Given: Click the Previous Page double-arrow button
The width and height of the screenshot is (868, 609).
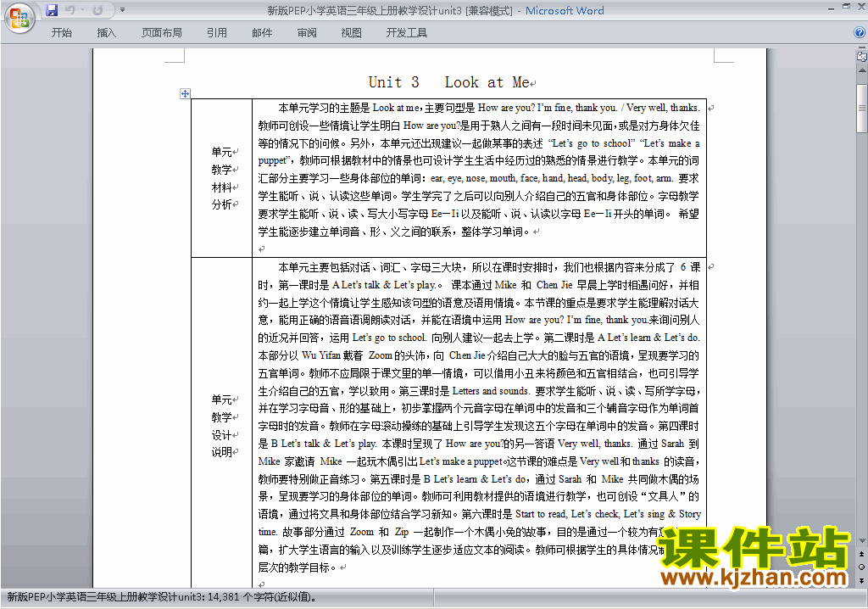Looking at the screenshot, I should (x=862, y=554).
